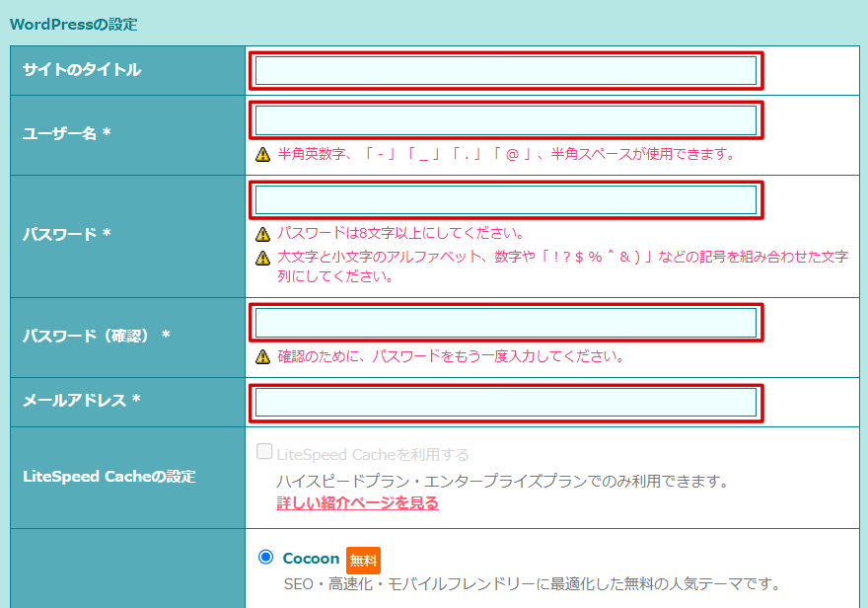Enable the LiteSpeed Cacheを利用する checkbox
Viewport: 868px width, 608px height.
click(x=264, y=453)
